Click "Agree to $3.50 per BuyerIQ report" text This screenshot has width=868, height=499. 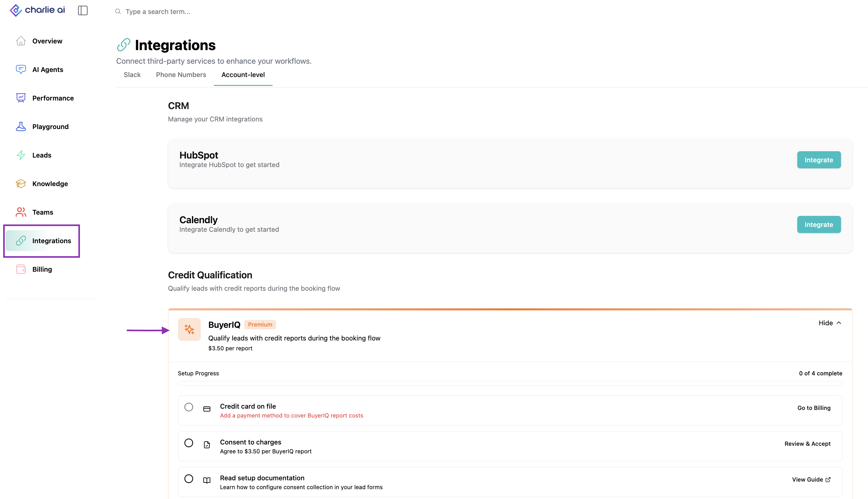point(266,451)
